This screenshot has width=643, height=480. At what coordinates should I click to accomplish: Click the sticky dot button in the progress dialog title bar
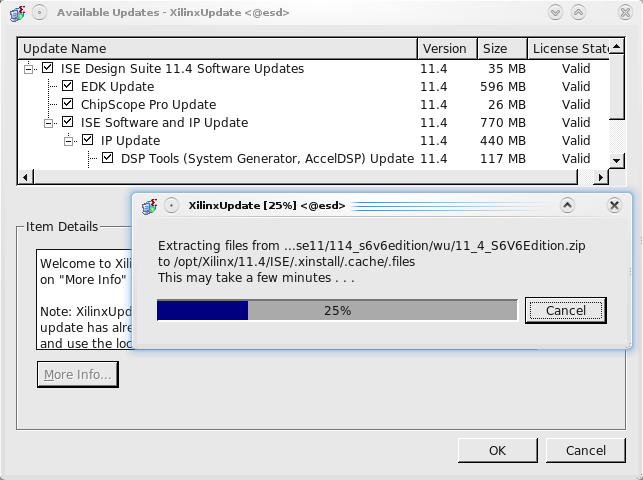tap(172, 206)
